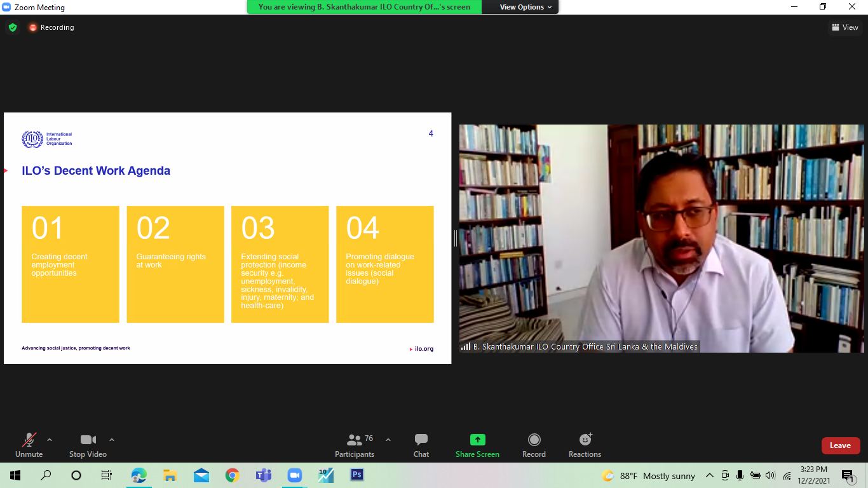868x488 pixels.
Task: Click the Zoom app icon in title bar
Action: coord(7,7)
